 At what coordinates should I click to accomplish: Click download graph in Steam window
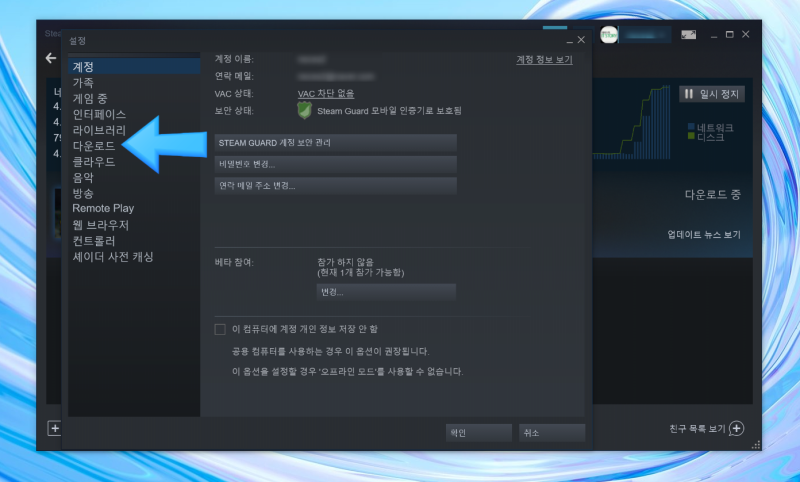coord(632,122)
